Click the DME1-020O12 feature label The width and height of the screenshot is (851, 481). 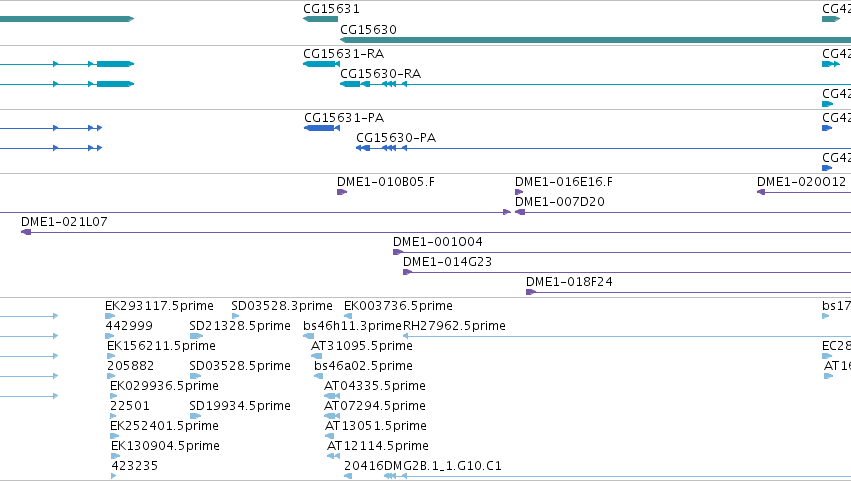pos(801,182)
